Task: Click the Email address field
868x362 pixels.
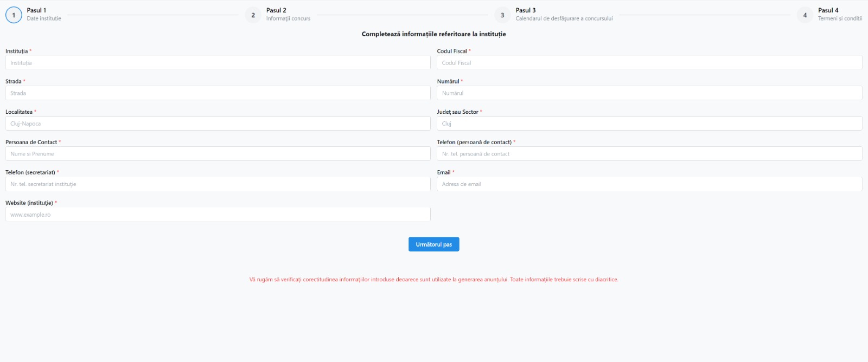Action: [x=649, y=184]
